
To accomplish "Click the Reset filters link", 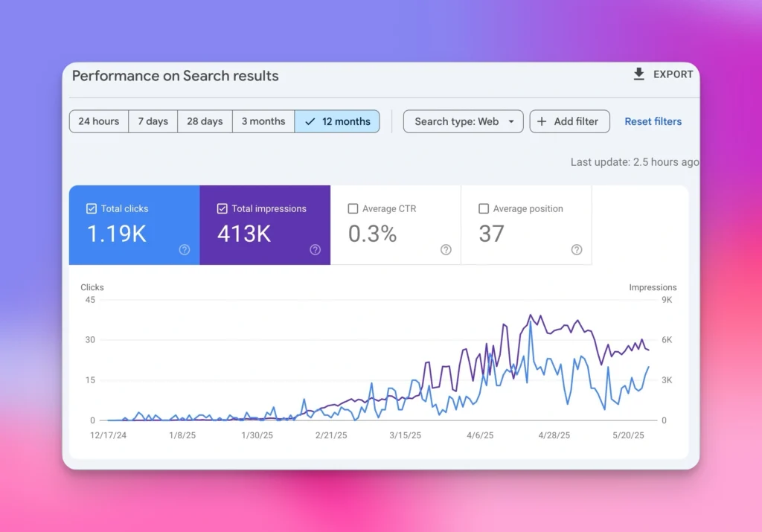I will pos(653,121).
